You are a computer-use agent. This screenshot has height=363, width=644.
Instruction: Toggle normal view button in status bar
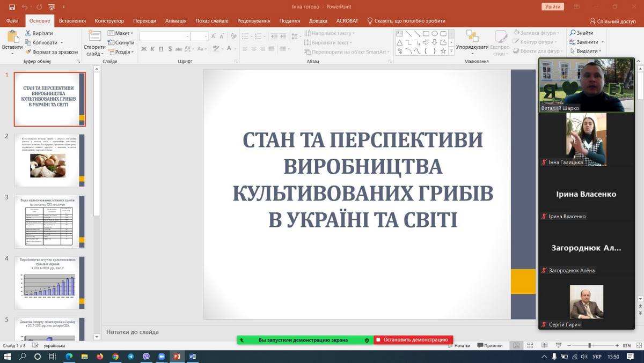click(516, 346)
